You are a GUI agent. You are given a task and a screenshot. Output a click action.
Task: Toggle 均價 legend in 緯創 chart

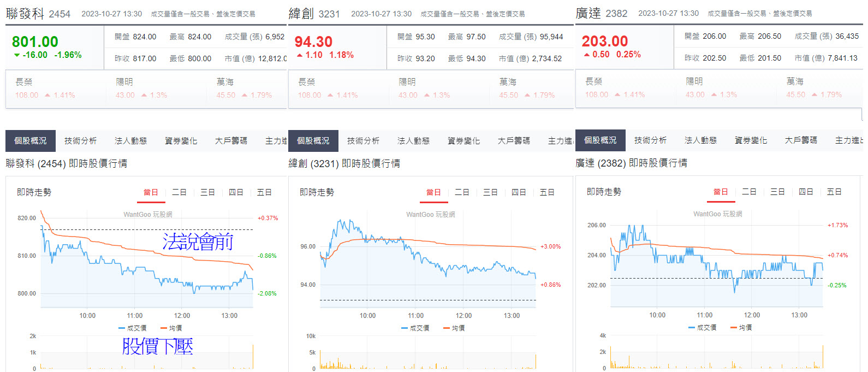tap(454, 328)
